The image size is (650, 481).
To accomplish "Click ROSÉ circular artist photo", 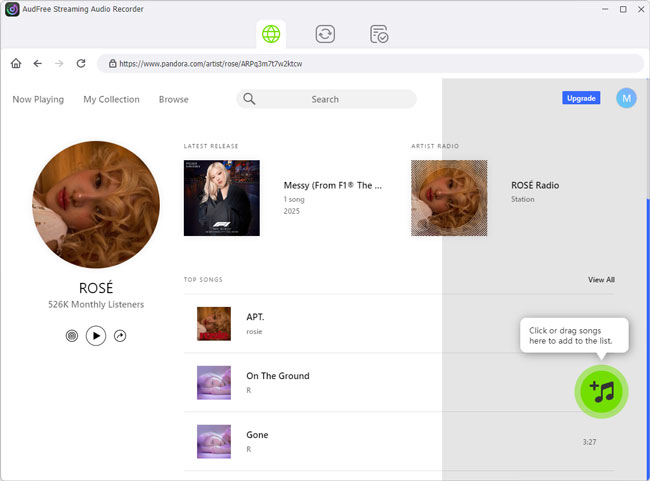I will click(96, 204).
